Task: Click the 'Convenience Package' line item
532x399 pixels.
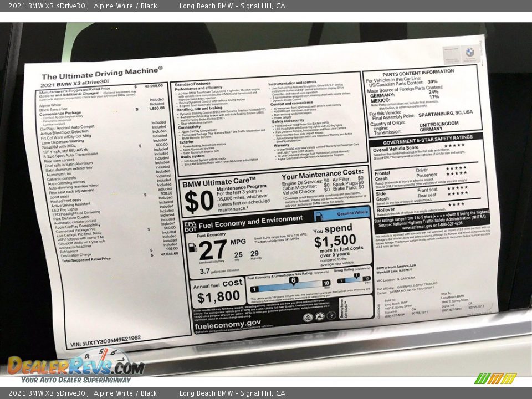Action: tap(60, 114)
